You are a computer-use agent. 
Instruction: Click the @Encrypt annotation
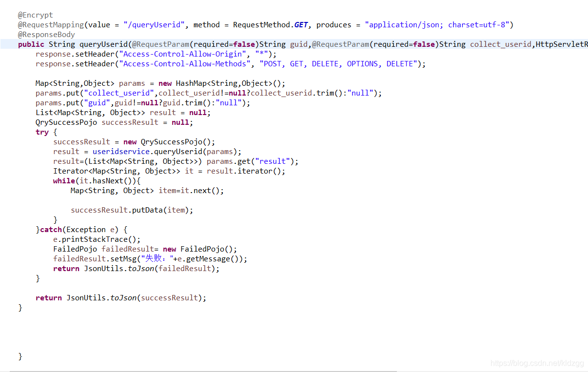click(36, 15)
